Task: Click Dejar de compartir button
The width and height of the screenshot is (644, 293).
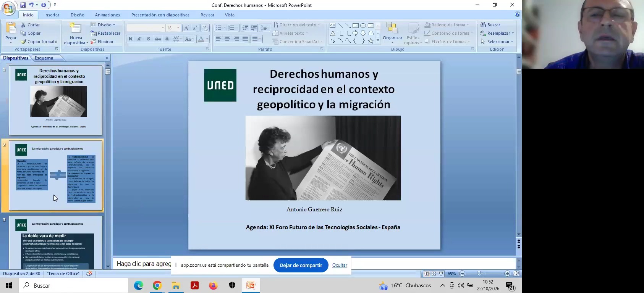Action: click(301, 265)
